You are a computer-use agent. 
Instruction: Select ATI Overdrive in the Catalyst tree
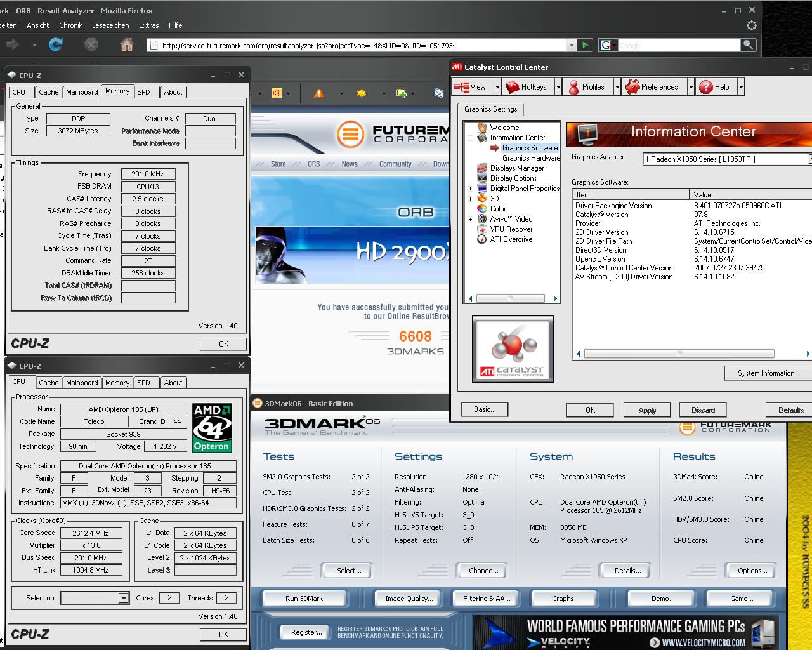pyautogui.click(x=511, y=239)
